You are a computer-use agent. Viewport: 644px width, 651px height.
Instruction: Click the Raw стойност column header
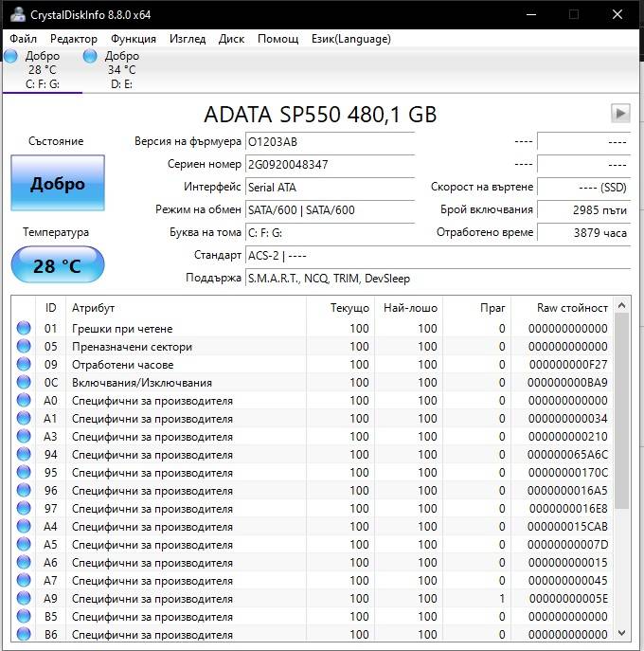572,308
